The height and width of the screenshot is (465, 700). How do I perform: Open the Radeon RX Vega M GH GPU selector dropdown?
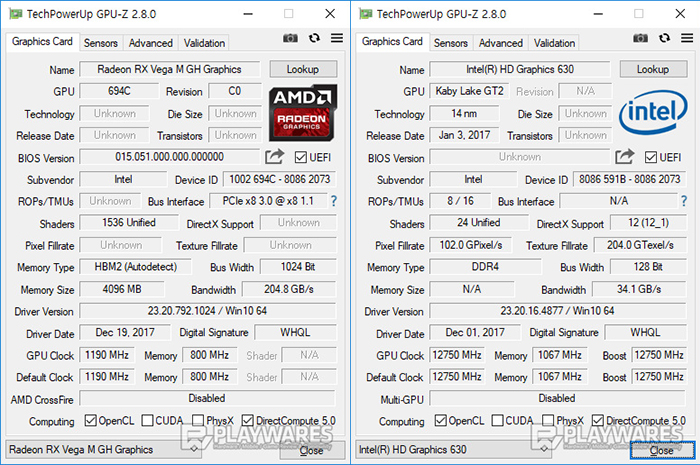point(104,449)
